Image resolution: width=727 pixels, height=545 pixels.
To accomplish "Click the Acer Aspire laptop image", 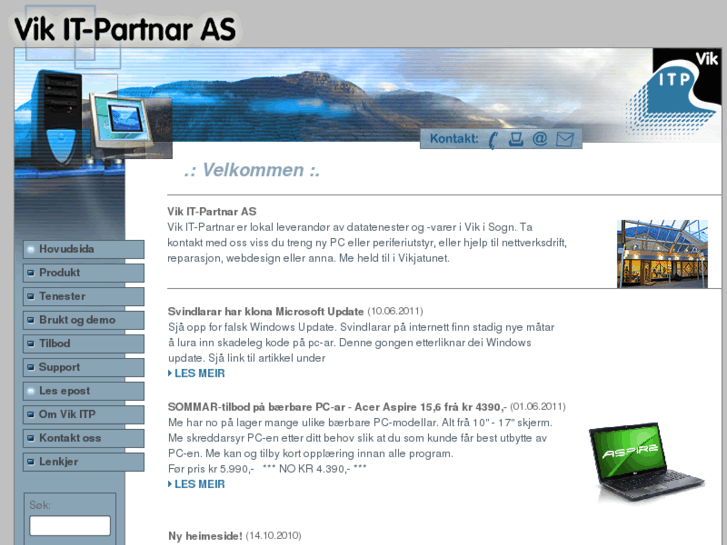I will pyautogui.click(x=647, y=462).
